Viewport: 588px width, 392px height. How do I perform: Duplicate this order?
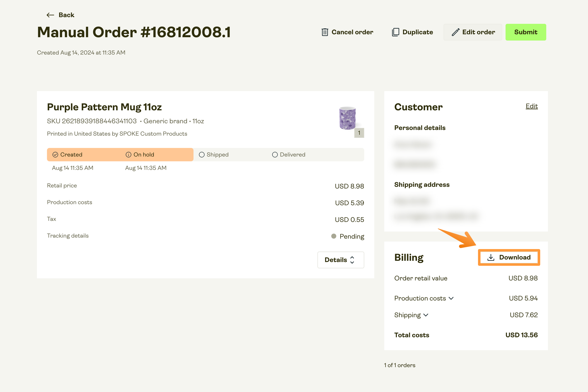coord(412,32)
